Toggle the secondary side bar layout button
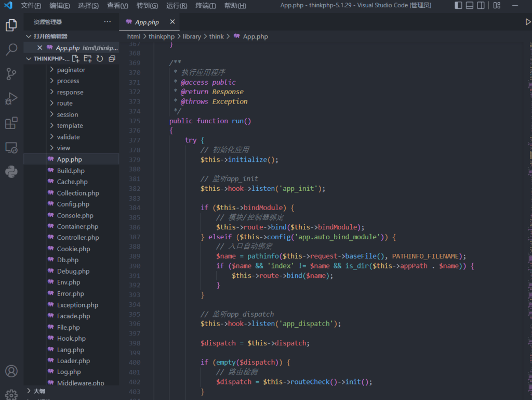Screen dimensions: 532x400 [x=481, y=6]
